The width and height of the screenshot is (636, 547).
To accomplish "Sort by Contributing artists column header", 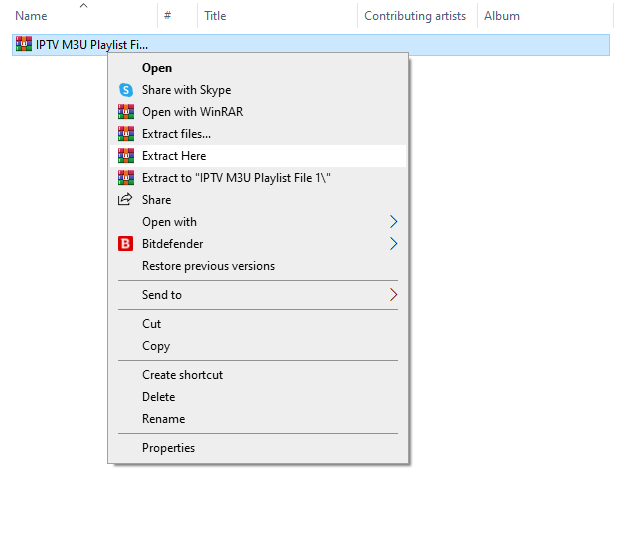I will 414,16.
